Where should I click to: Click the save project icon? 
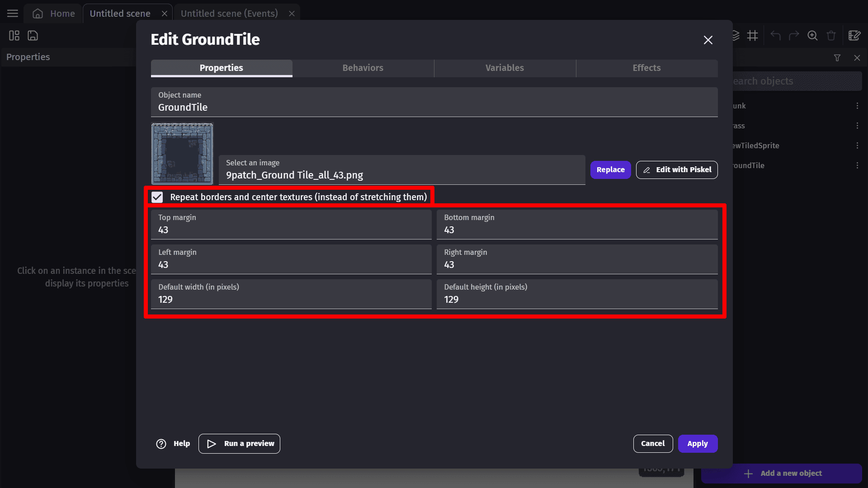pyautogui.click(x=33, y=36)
